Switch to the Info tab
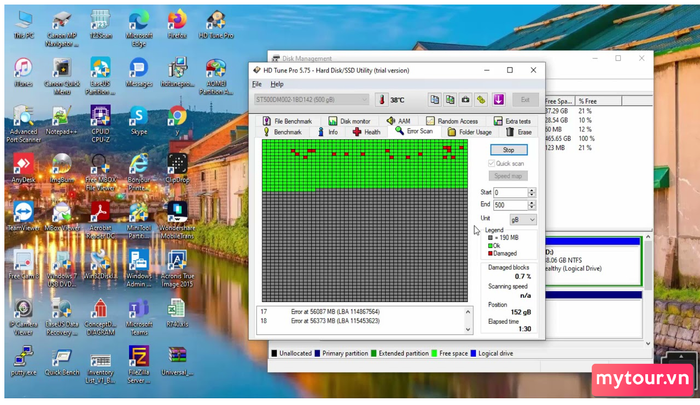The width and height of the screenshot is (700, 405). [x=328, y=132]
